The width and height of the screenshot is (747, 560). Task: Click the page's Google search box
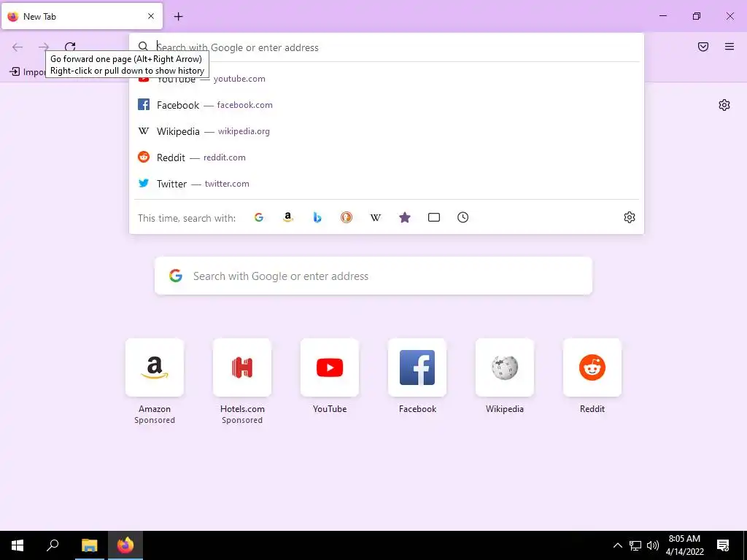[x=373, y=276]
